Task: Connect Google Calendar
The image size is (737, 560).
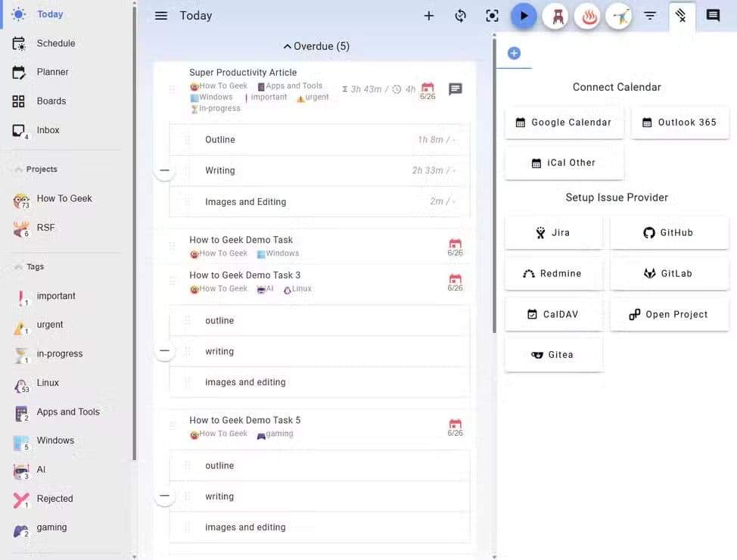Action: coord(564,122)
